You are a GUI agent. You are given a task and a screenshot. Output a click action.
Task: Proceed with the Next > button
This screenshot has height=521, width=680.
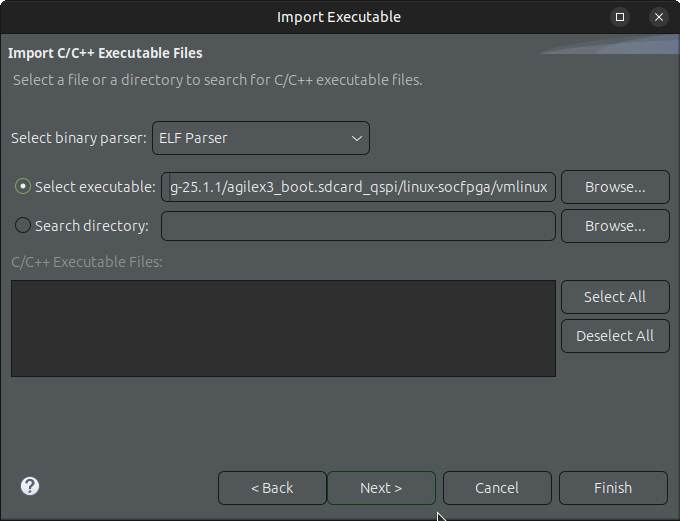click(381, 488)
